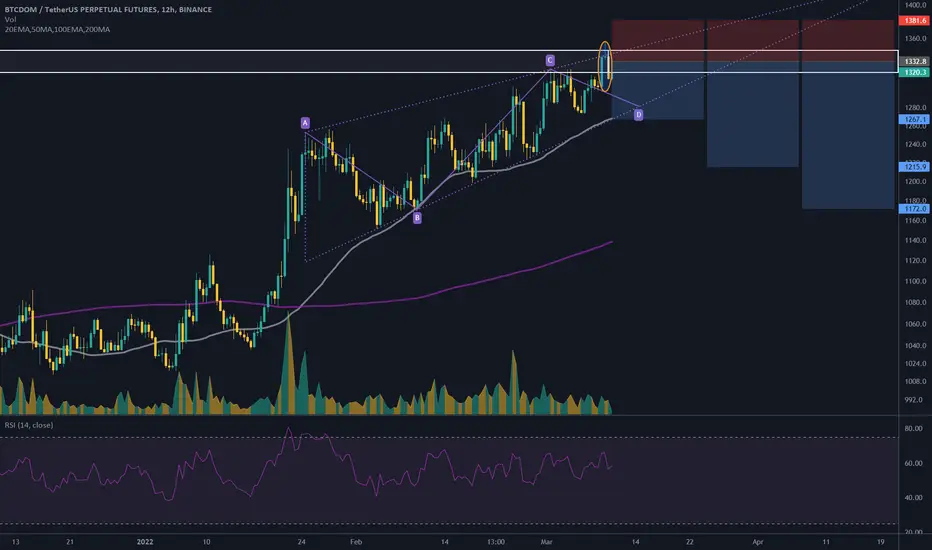Viewport: 932px width, 550px height.
Task: Click the 1400.0 price axis label
Action: 915,5
